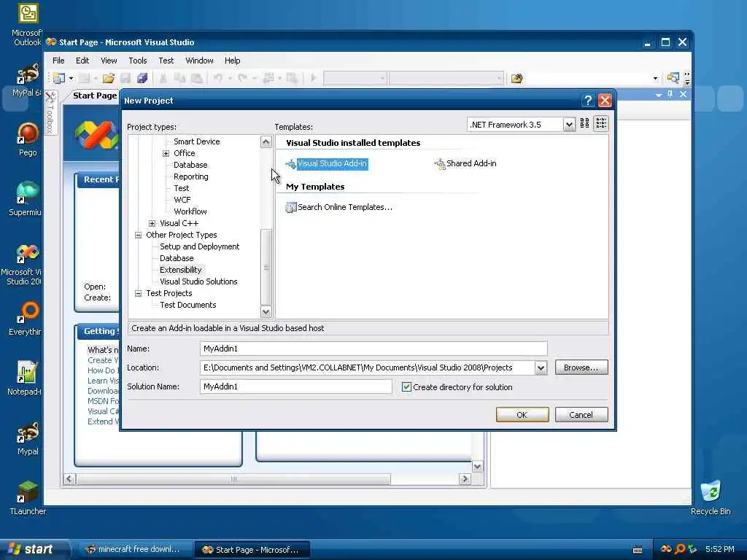747x560 pixels.
Task: Click the New Project dialog help button
Action: pyautogui.click(x=588, y=101)
